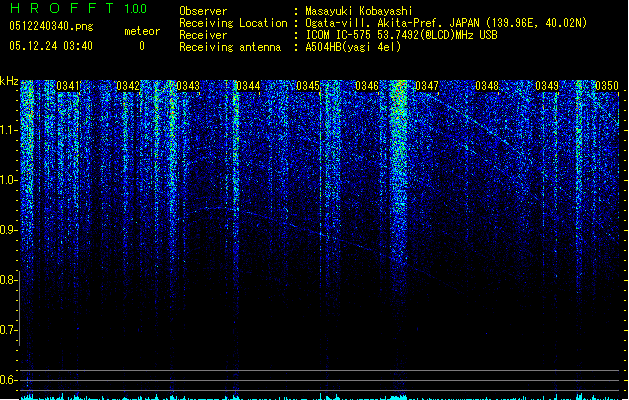Viewport: 629px width, 400px height.
Task: Click the 0341 time marker
Action: 68,86
